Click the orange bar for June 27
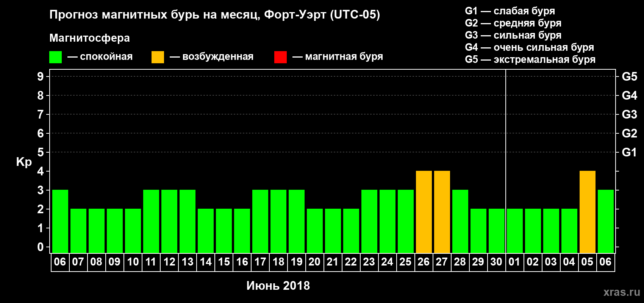This screenshot has width=644, height=303. (x=442, y=212)
